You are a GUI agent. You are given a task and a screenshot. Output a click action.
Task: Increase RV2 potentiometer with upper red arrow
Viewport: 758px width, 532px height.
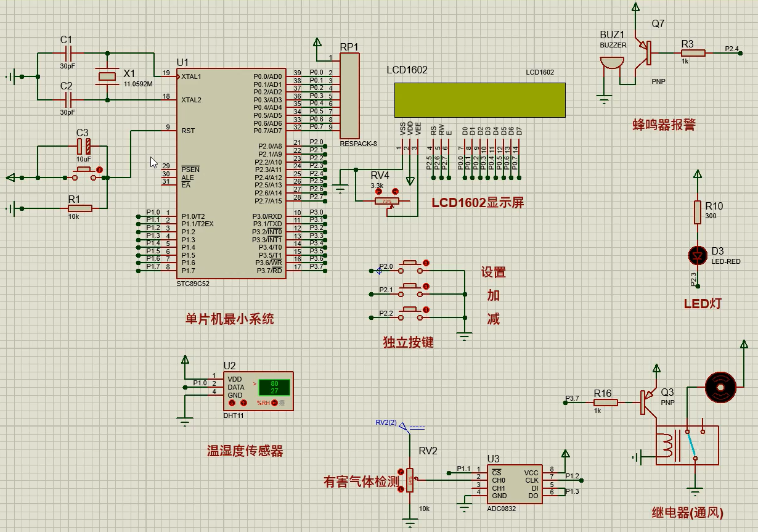(401, 472)
